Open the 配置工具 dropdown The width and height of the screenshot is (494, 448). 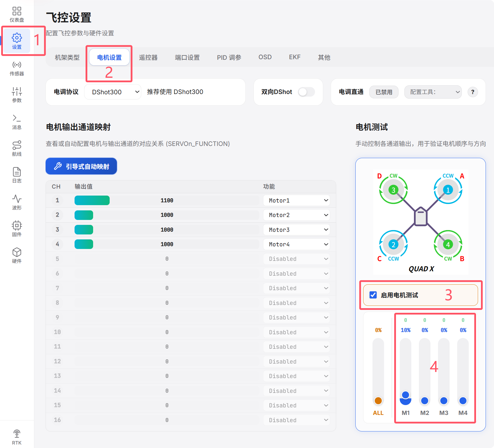pyautogui.click(x=433, y=92)
